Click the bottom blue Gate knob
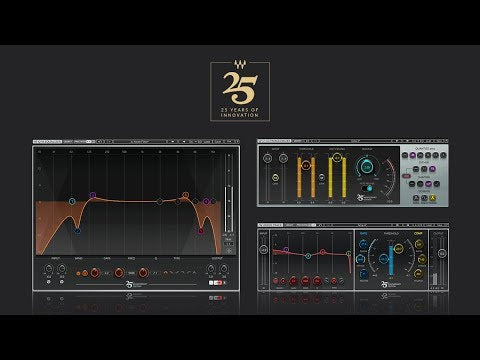The width and height of the screenshot is (480, 360). (x=364, y=274)
